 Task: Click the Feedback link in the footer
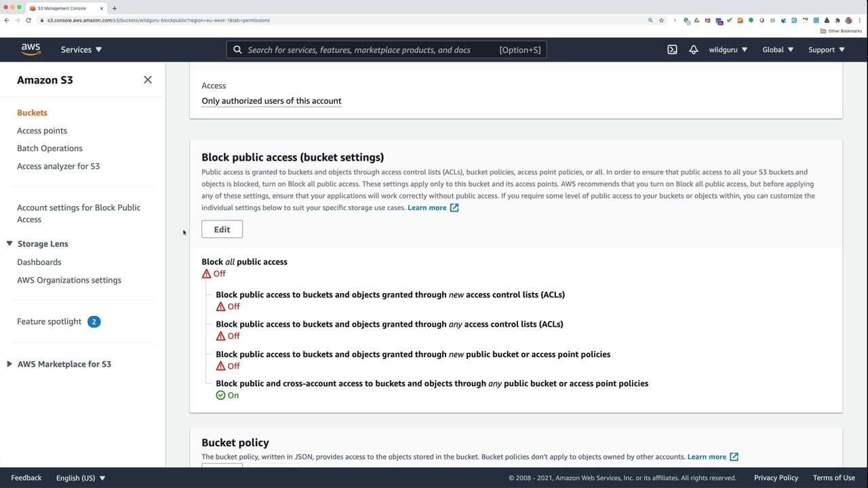tap(26, 478)
